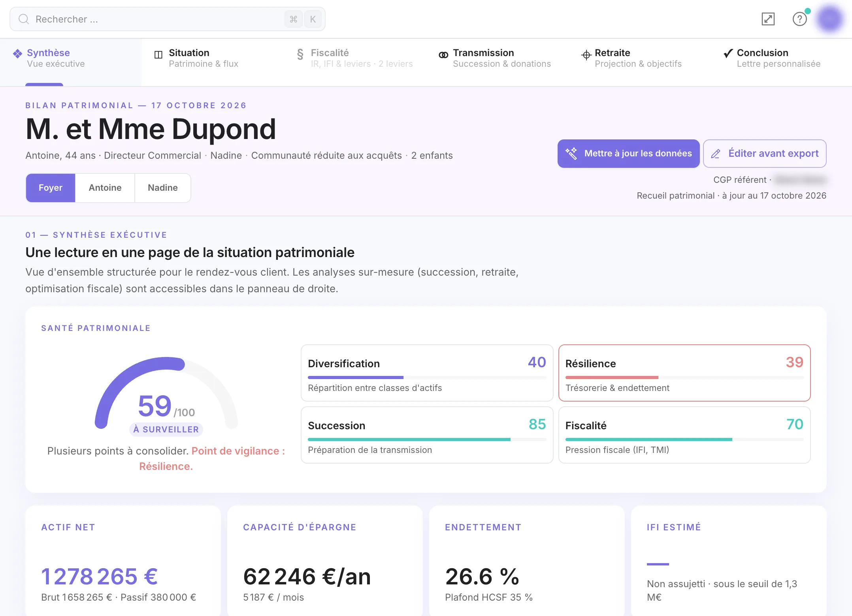Open the help question mark icon
The image size is (852, 616).
click(799, 19)
